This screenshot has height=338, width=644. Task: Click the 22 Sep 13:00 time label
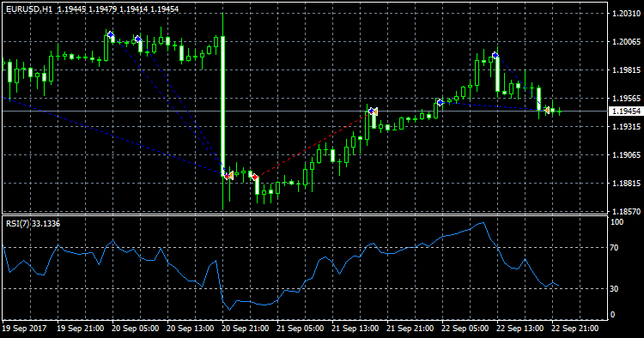click(520, 329)
